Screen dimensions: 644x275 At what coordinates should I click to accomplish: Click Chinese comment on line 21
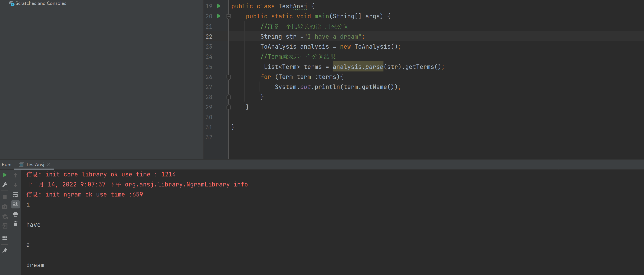[304, 26]
